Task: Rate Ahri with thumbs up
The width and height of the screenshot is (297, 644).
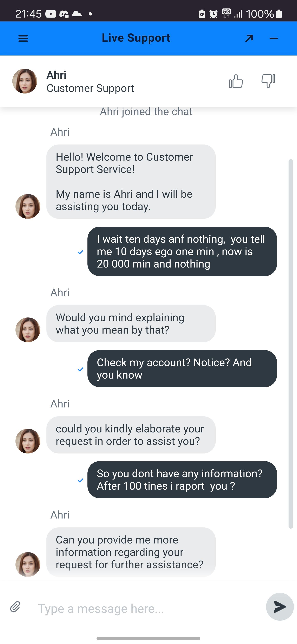Action: pos(236,81)
